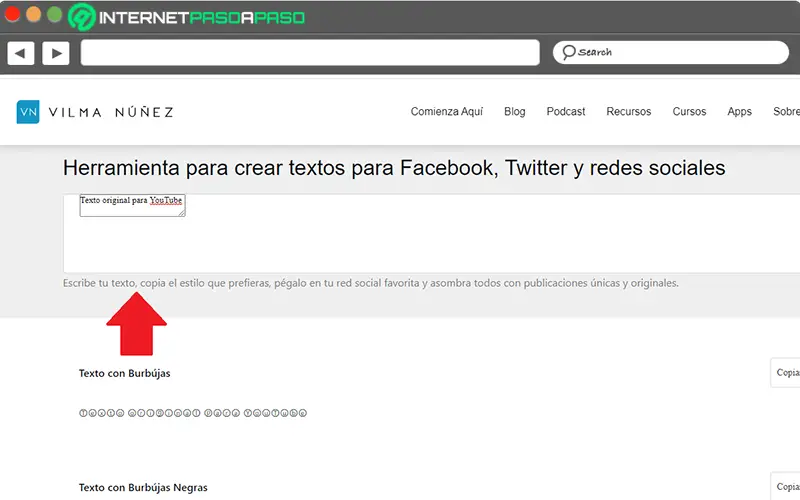Click the browser back arrow button

coord(20,53)
